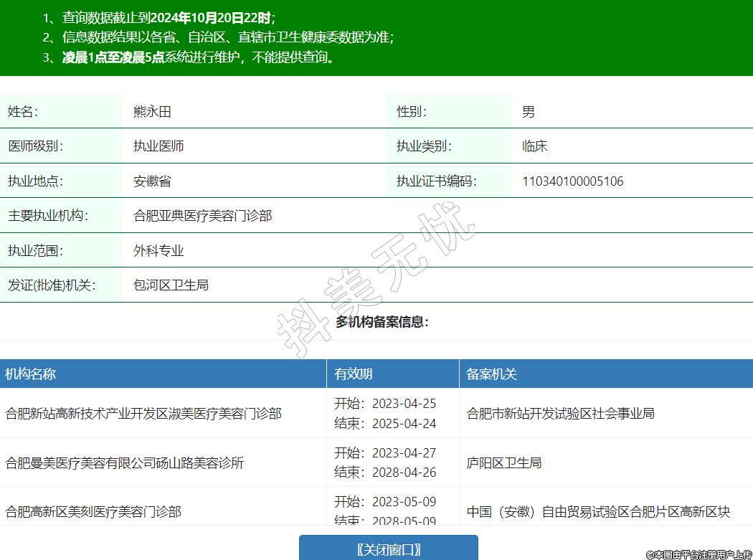This screenshot has width=753, height=560.
Task: Click the 临床 practice category value
Action: tap(535, 146)
